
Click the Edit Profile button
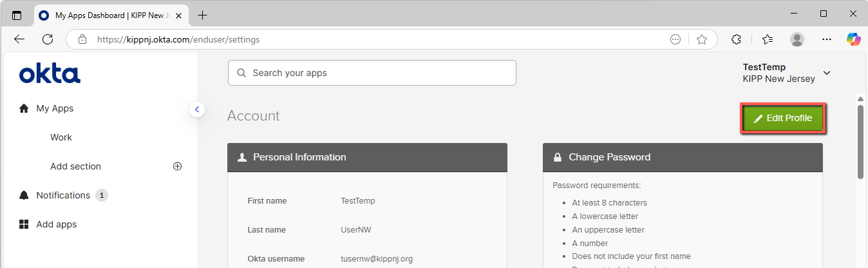tap(783, 119)
